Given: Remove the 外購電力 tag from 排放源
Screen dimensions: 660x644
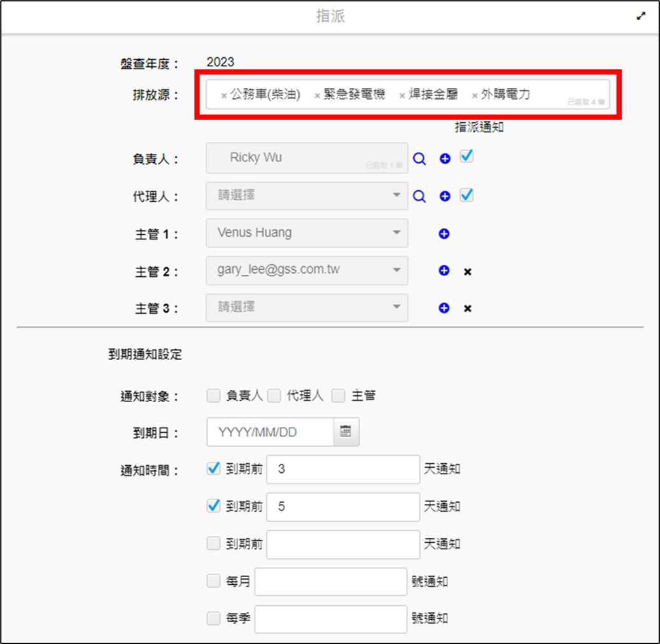Looking at the screenshot, I should tap(474, 96).
